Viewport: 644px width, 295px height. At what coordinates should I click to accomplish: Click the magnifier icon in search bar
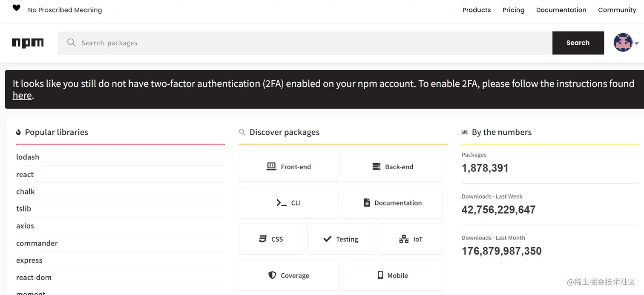pyautogui.click(x=72, y=43)
